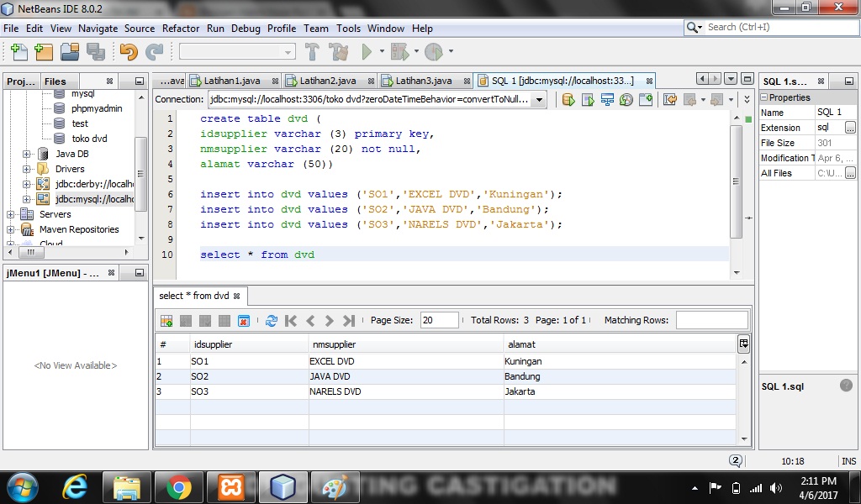
Task: Select the phpmyadmin database node
Action: point(97,108)
